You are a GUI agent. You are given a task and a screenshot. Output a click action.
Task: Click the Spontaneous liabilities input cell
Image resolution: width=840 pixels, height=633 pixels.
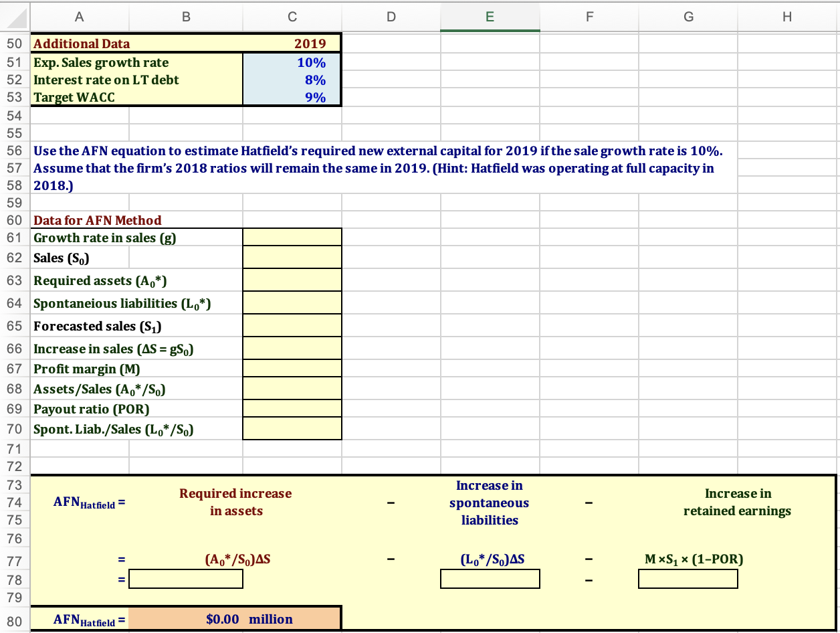click(292, 303)
